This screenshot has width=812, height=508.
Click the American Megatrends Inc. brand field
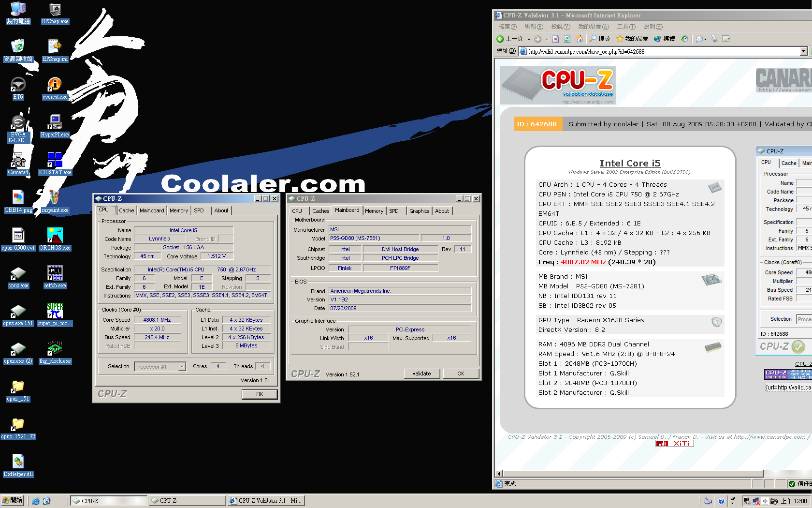(400, 291)
